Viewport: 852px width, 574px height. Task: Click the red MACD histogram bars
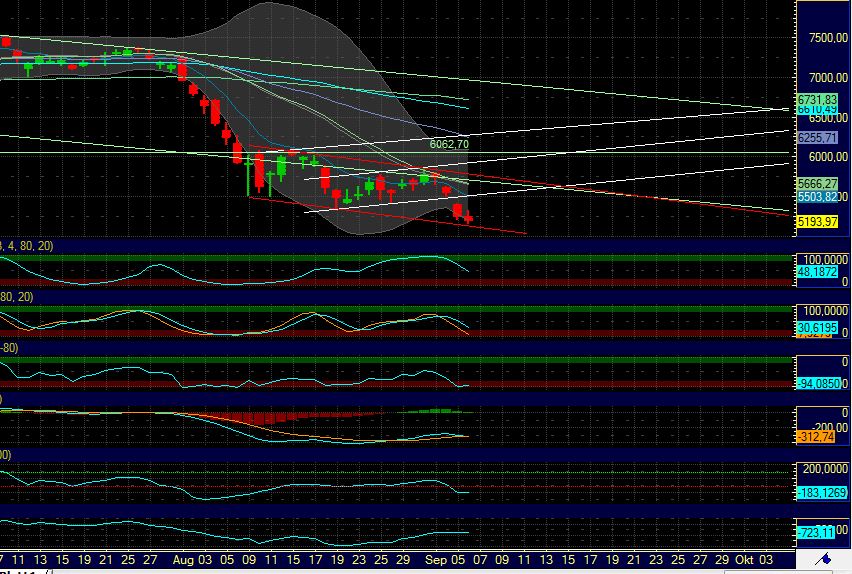(260, 417)
